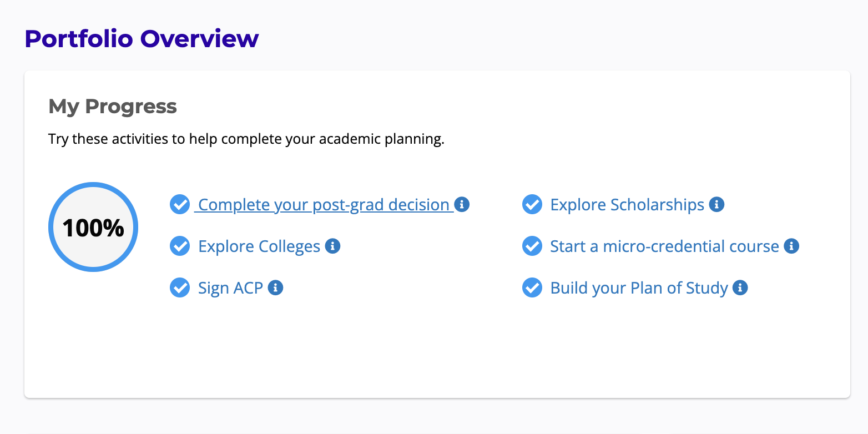This screenshot has width=868, height=434.
Task: Go to the Explore Colleges link
Action: [259, 246]
